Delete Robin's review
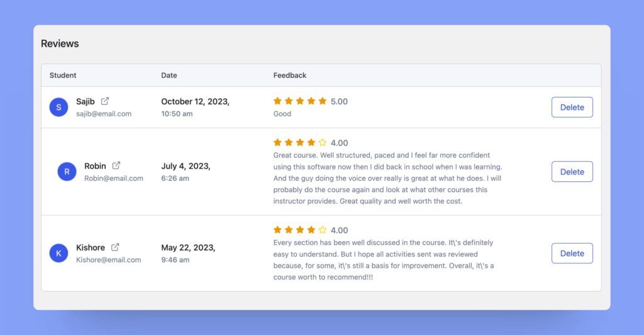 point(572,171)
